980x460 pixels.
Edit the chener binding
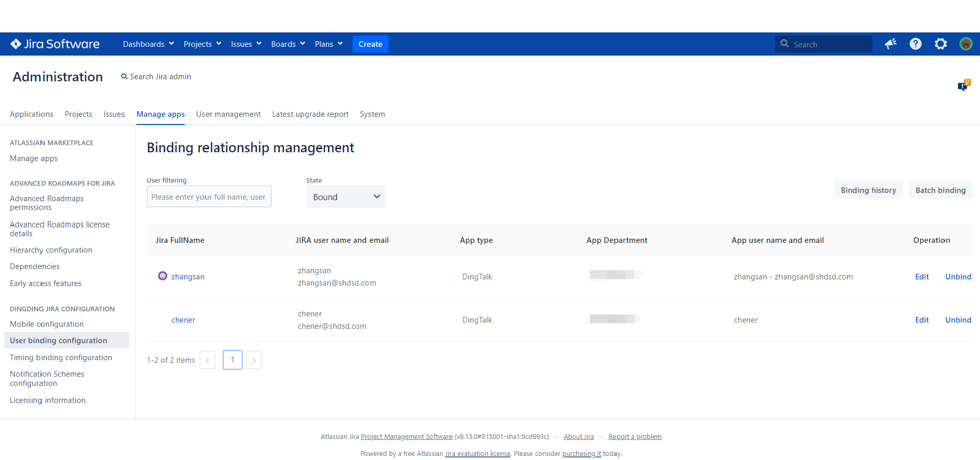coord(922,320)
